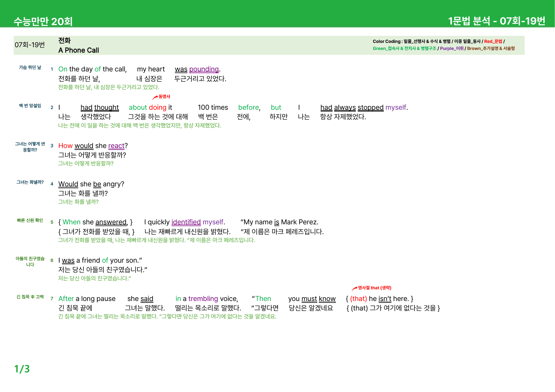Click the phrase my heart
This screenshot has width=555, height=392.
click(x=151, y=69)
